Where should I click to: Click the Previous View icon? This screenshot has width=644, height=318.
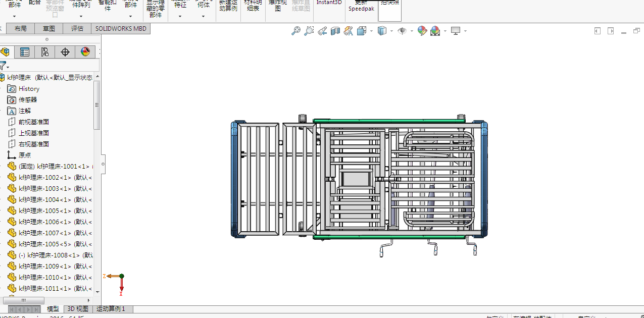(322, 31)
